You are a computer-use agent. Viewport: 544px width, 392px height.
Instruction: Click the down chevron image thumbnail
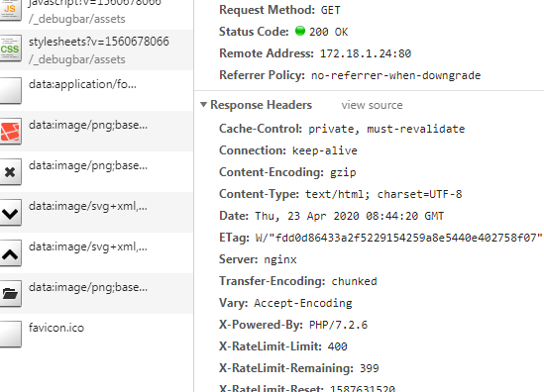10,213
